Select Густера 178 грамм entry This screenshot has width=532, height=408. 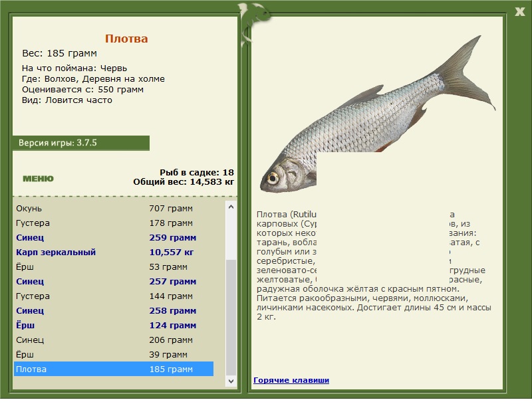coord(114,223)
